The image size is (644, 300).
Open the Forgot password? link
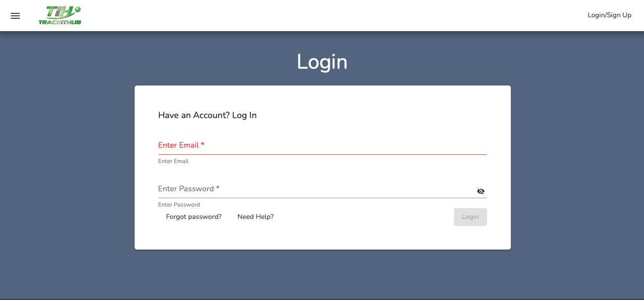pos(194,217)
